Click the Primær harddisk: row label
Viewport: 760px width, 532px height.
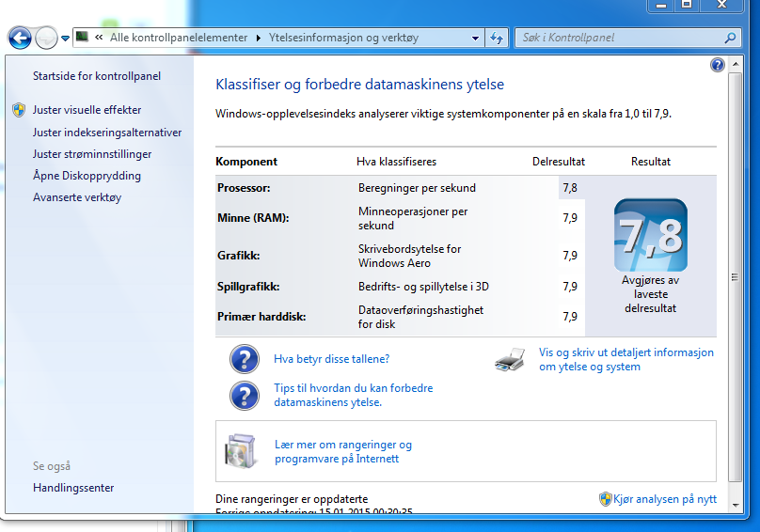point(261,317)
